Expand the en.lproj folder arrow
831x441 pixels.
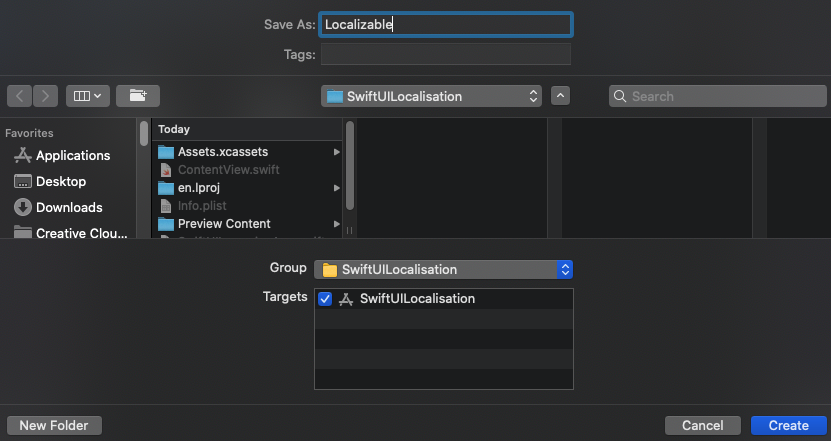coord(337,188)
